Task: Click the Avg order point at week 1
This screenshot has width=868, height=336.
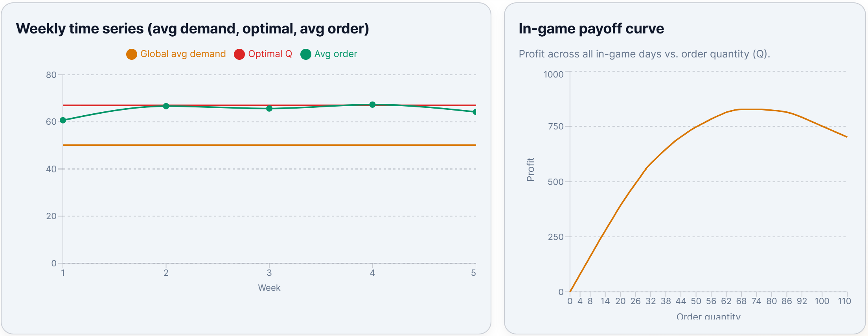Action: click(x=63, y=120)
